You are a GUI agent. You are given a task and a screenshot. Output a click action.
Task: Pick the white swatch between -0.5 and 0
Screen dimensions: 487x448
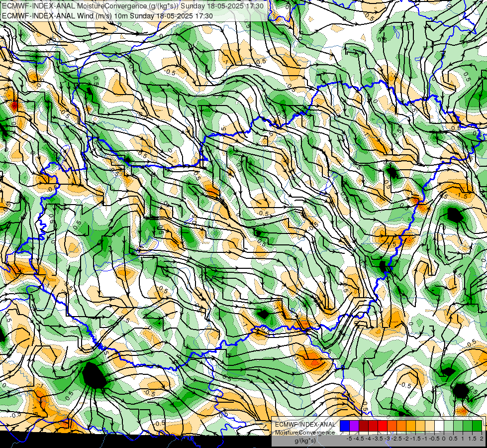[439, 426]
